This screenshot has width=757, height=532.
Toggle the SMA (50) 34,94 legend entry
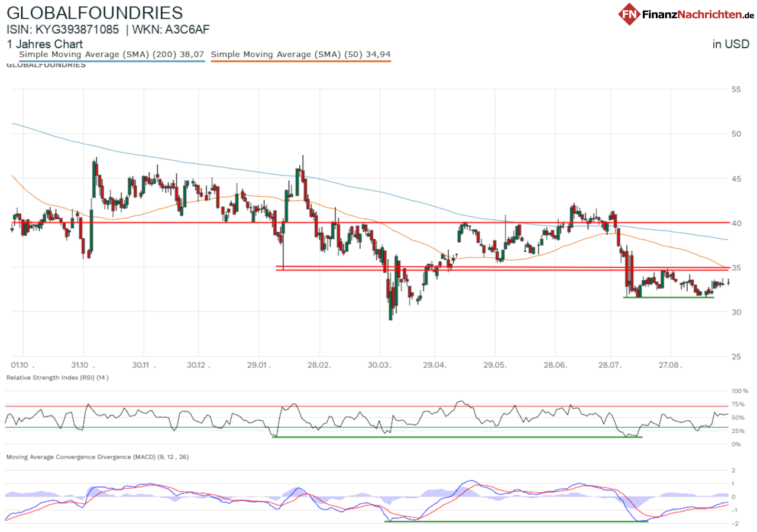(x=300, y=54)
